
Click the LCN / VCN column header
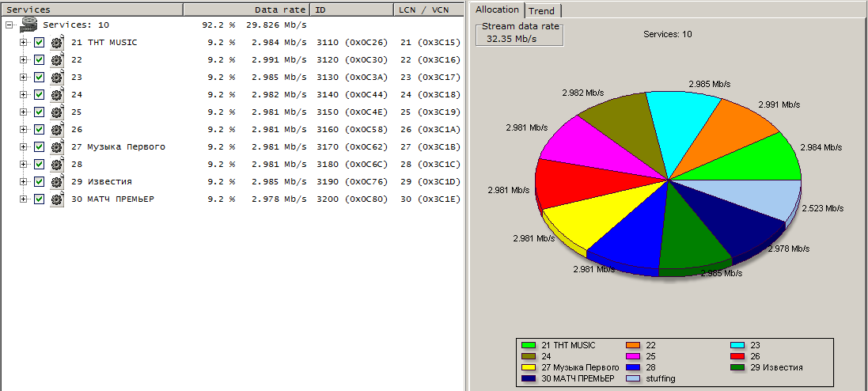[429, 9]
